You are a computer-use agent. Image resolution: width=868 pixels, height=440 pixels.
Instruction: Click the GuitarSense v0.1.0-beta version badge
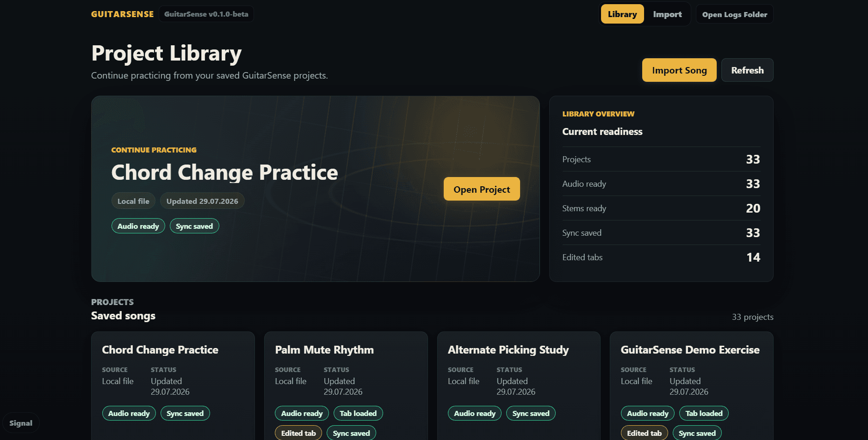(206, 14)
